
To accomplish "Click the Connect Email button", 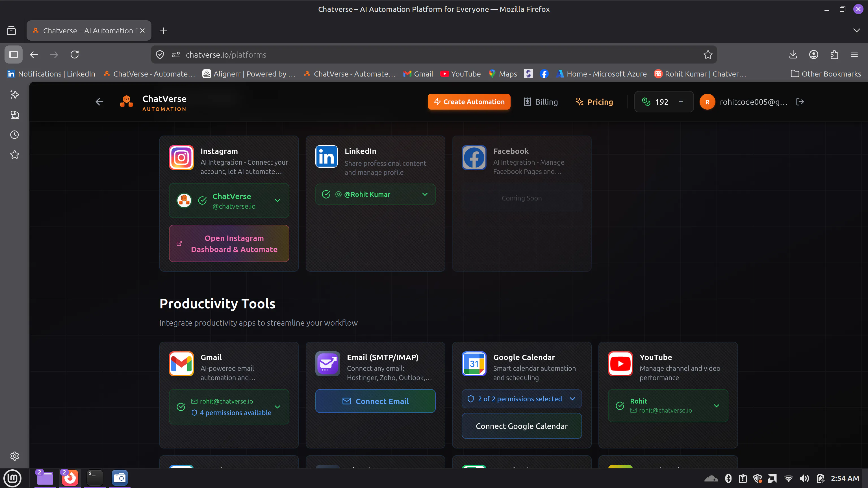I will [375, 401].
